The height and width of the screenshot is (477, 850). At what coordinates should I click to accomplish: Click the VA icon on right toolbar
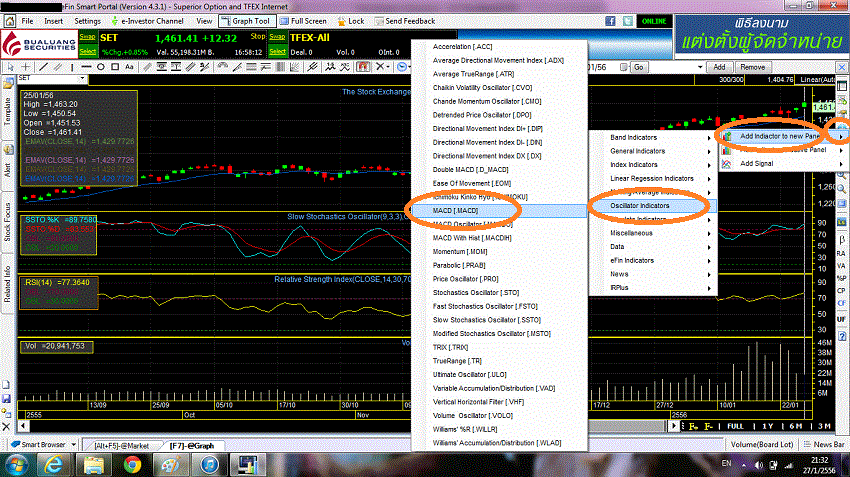(841, 266)
